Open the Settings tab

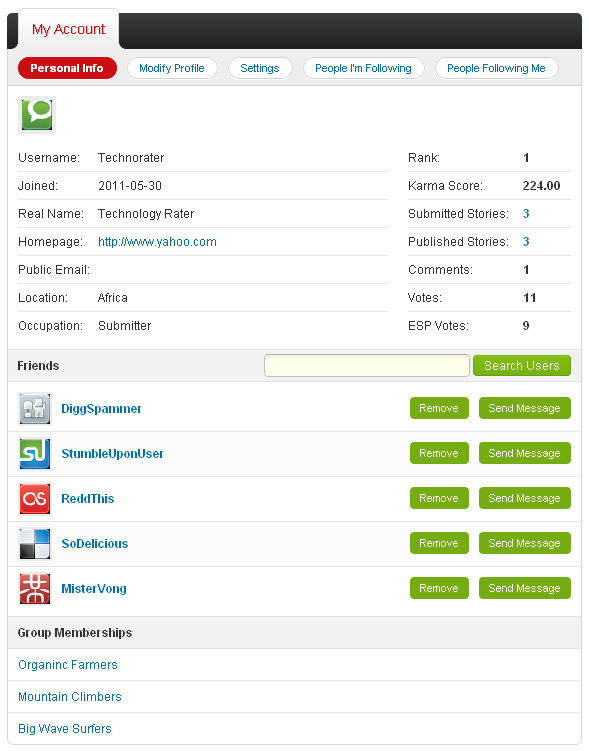[x=260, y=68]
